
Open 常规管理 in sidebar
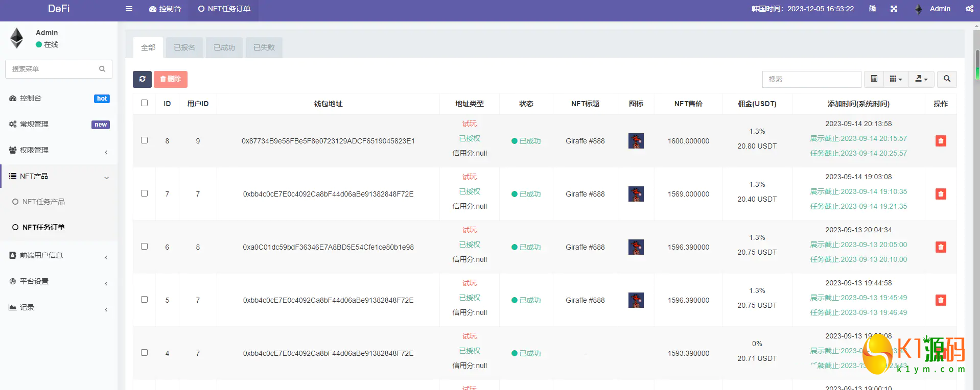(59, 124)
